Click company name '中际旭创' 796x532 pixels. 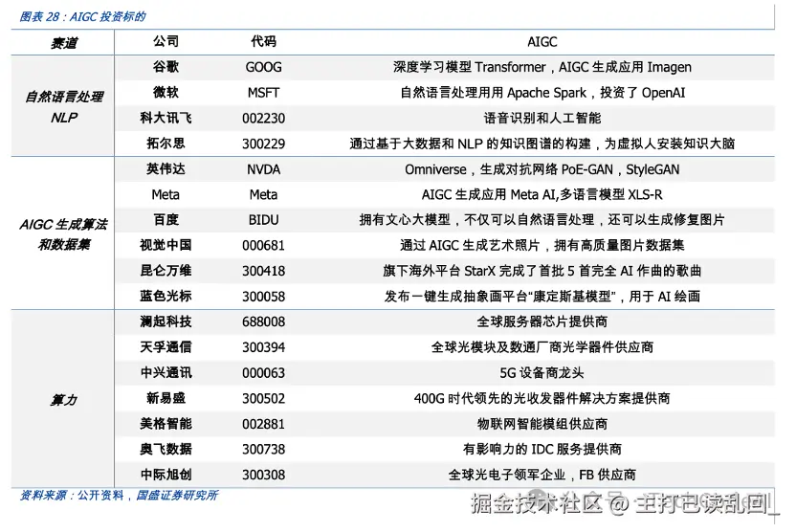[x=166, y=475]
